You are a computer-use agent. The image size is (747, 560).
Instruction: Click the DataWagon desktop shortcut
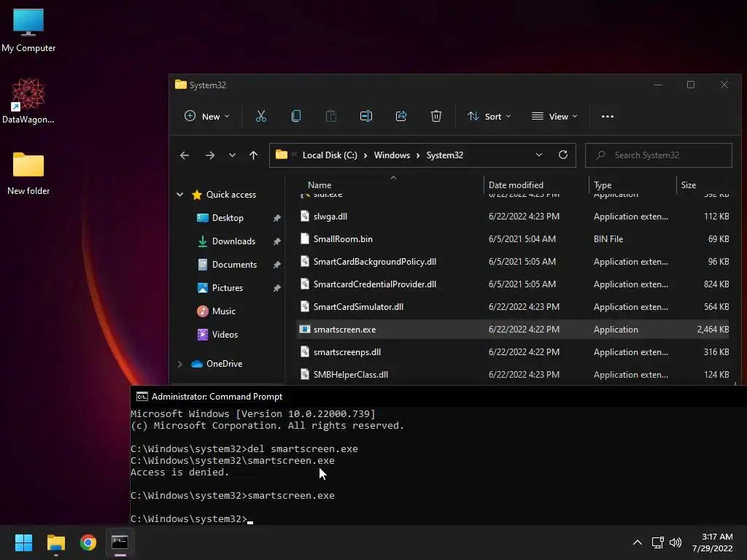pos(28,101)
